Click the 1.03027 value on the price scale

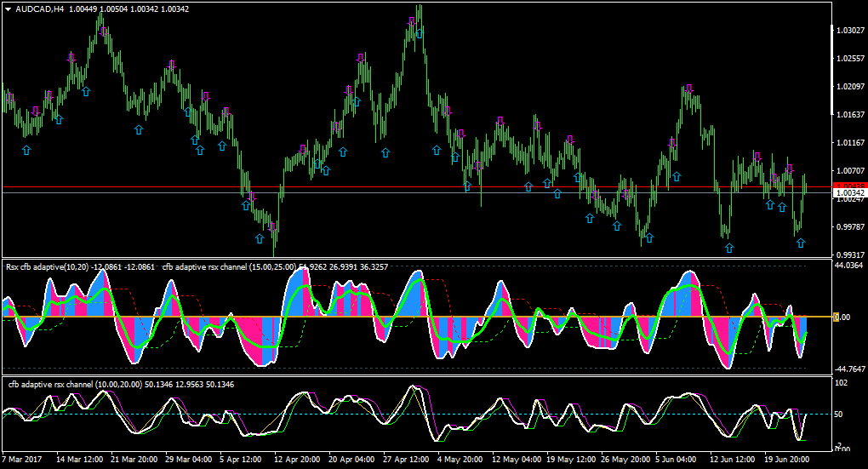(x=851, y=30)
